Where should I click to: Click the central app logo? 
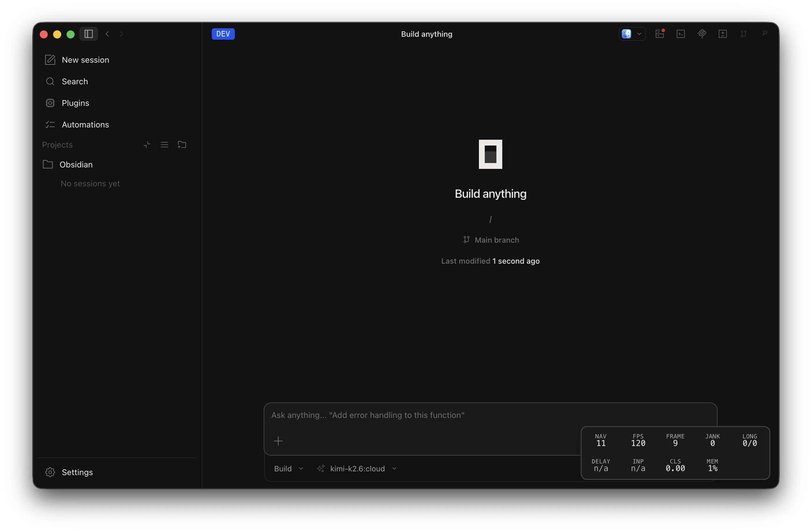[x=490, y=154]
